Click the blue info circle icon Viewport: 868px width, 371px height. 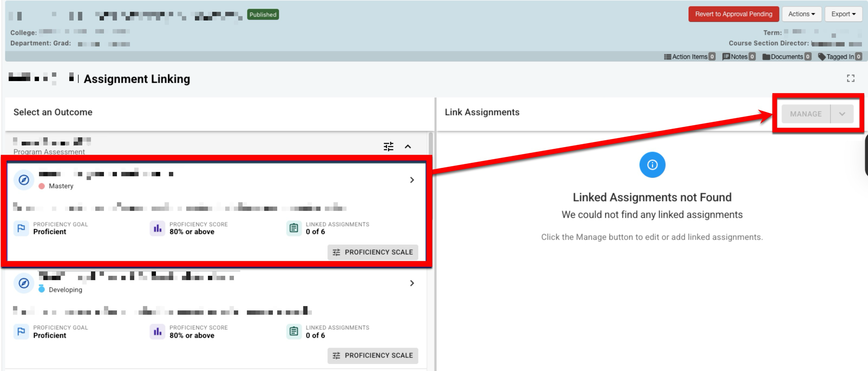tap(652, 165)
